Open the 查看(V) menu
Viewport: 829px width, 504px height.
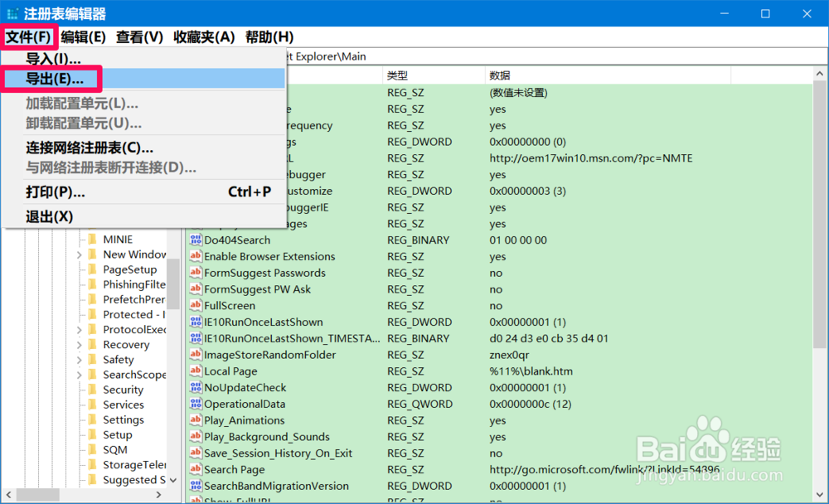click(x=139, y=37)
